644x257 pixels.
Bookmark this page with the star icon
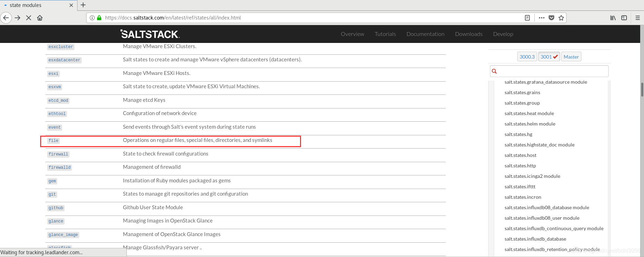point(561,18)
